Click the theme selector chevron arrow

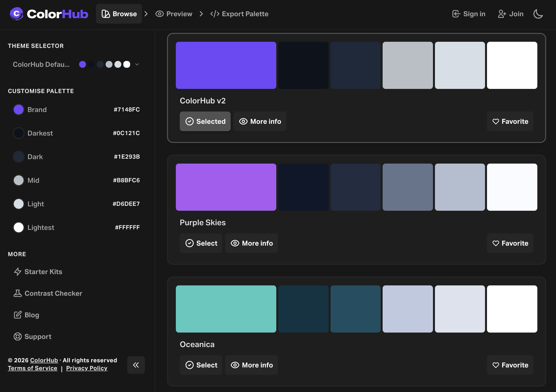point(137,64)
